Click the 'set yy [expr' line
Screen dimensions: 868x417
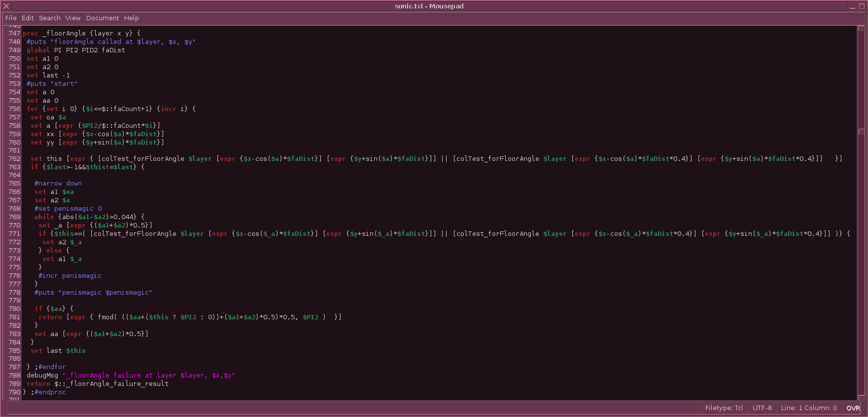(97, 143)
